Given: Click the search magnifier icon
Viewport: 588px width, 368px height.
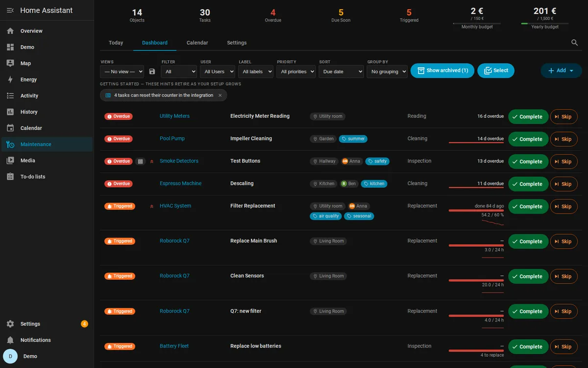Looking at the screenshot, I should [575, 43].
